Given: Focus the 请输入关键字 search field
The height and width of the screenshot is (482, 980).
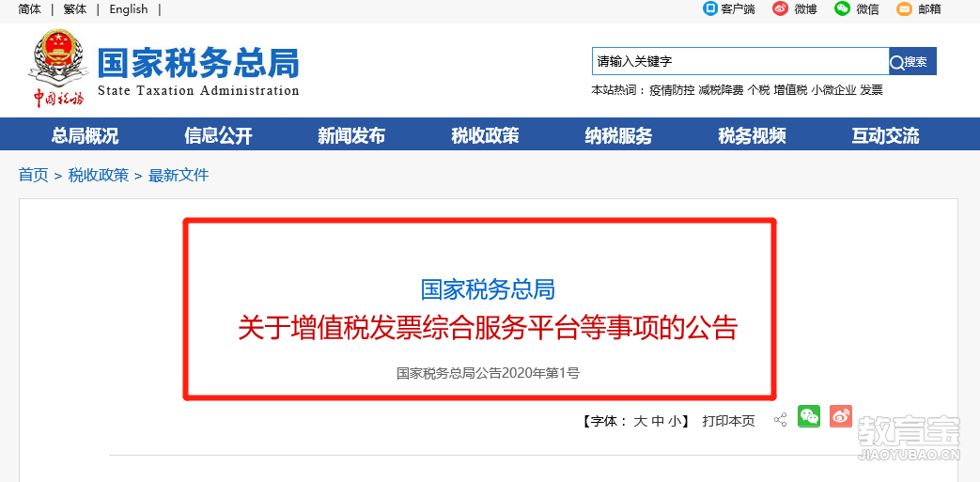Looking at the screenshot, I should click(740, 61).
